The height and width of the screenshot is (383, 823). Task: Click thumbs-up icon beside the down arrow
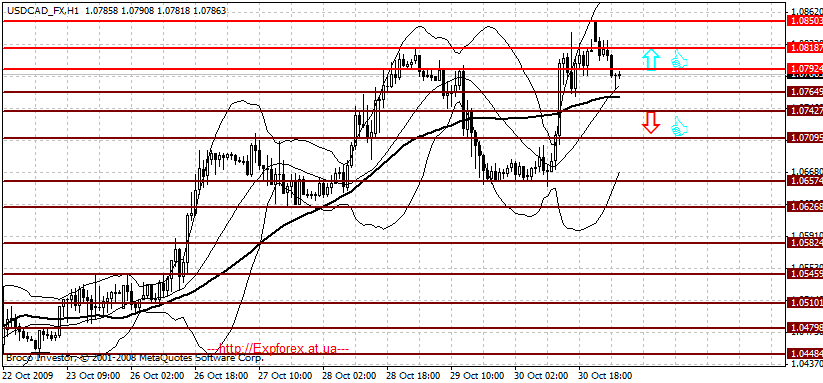pyautogui.click(x=679, y=127)
